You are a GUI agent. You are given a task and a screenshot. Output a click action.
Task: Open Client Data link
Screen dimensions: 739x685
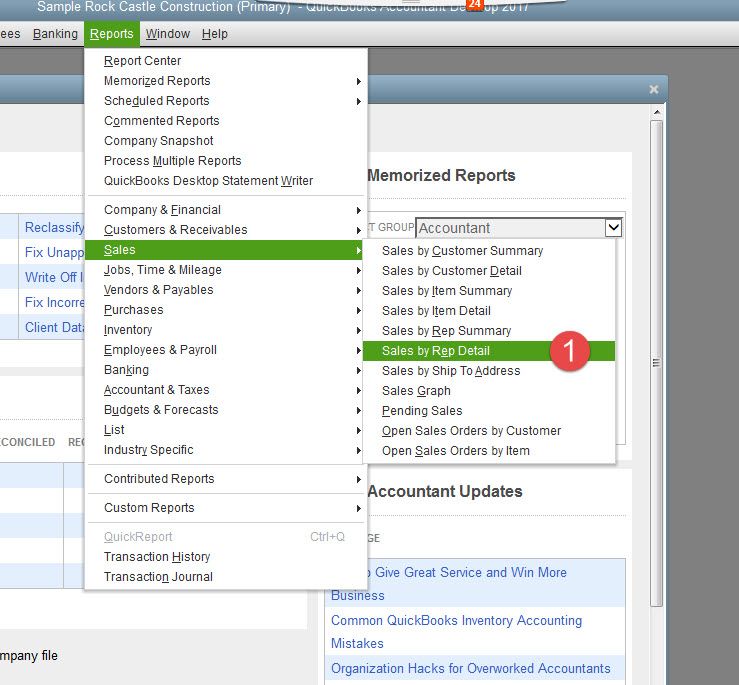54,327
